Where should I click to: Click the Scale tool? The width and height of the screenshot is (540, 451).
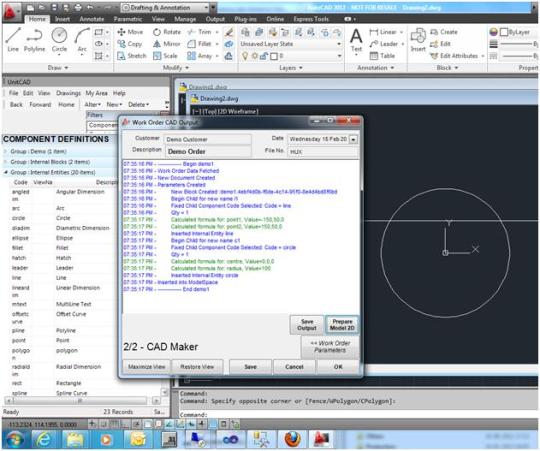165,56
